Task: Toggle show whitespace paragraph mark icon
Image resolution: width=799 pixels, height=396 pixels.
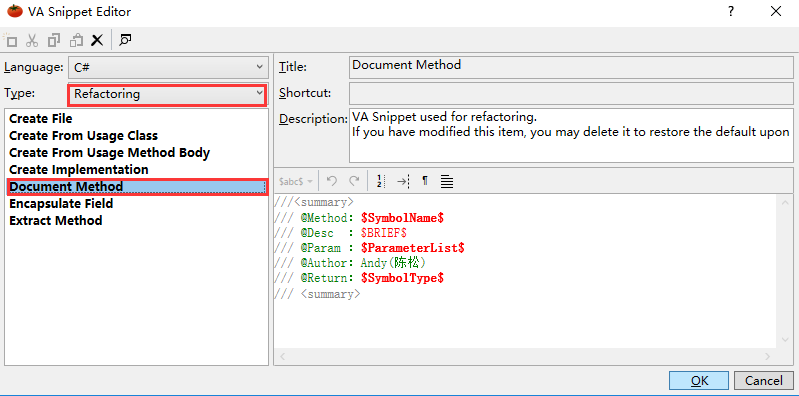Action: tap(425, 181)
